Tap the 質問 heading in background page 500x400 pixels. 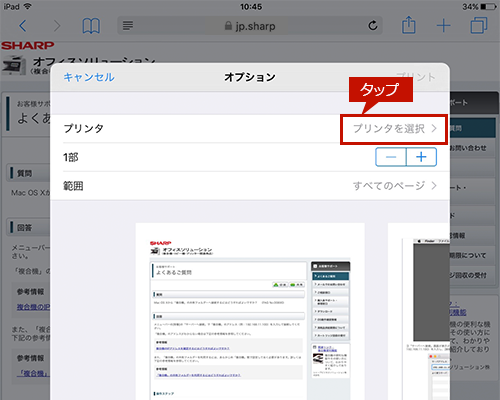[24, 173]
